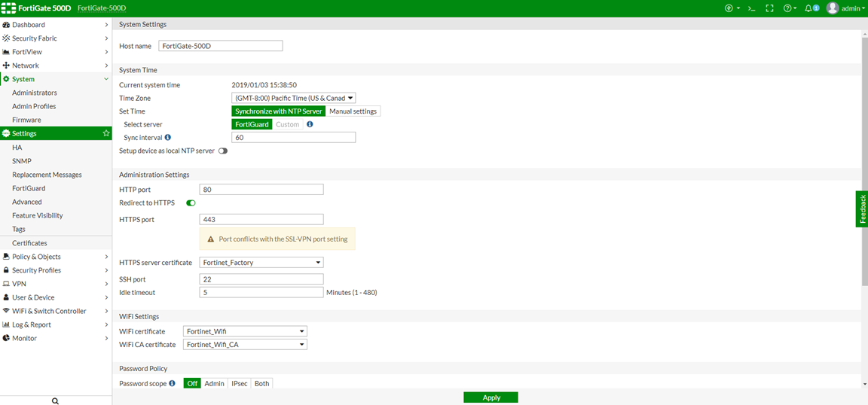This screenshot has width=868, height=405.
Task: Click the Host name input field
Action: coord(220,46)
